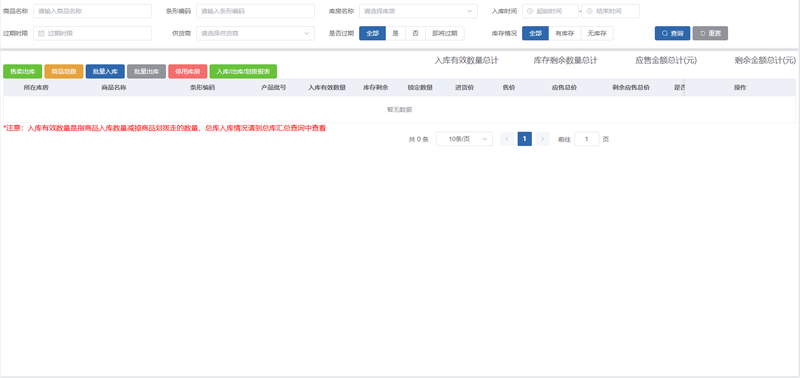Click the 应售金额总计(元) summary label

pyautogui.click(x=666, y=61)
